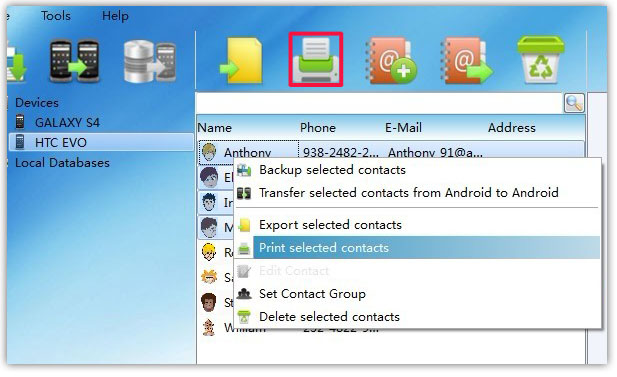
Task: Click Anthony's phone number cell
Action: (340, 152)
